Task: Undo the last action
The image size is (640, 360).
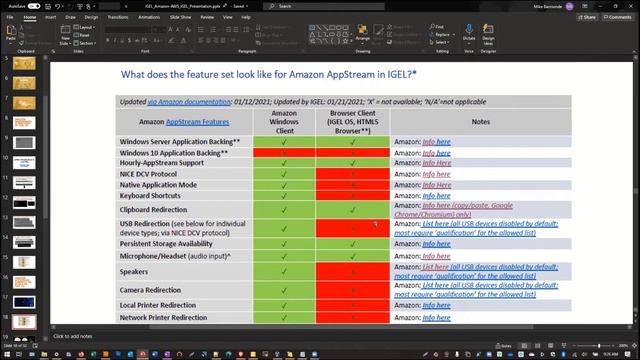Action: (x=58, y=6)
